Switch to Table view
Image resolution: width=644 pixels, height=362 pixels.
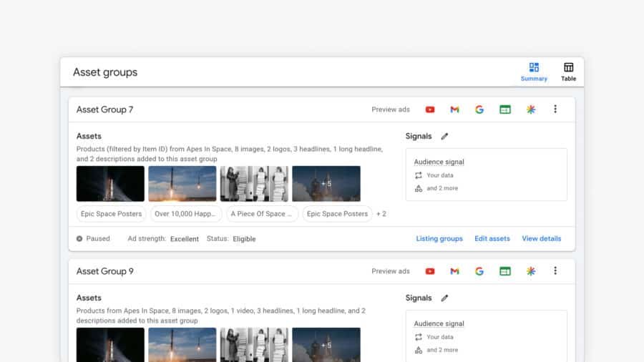coord(568,72)
